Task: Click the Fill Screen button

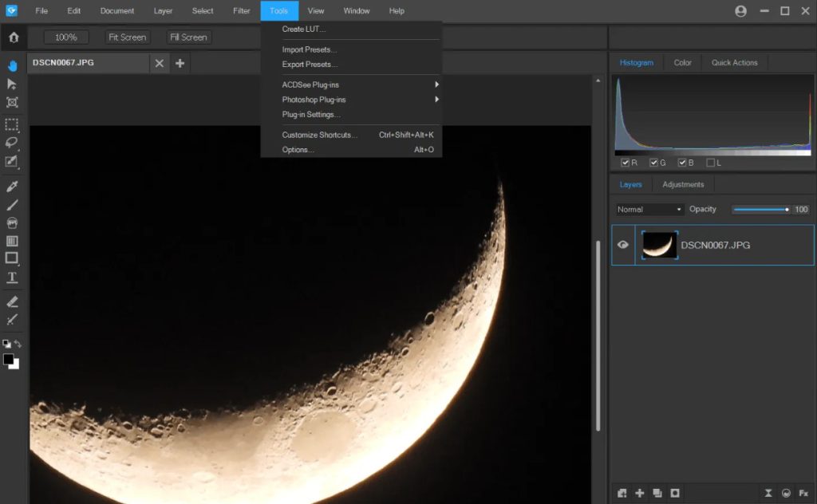Action: tap(188, 37)
